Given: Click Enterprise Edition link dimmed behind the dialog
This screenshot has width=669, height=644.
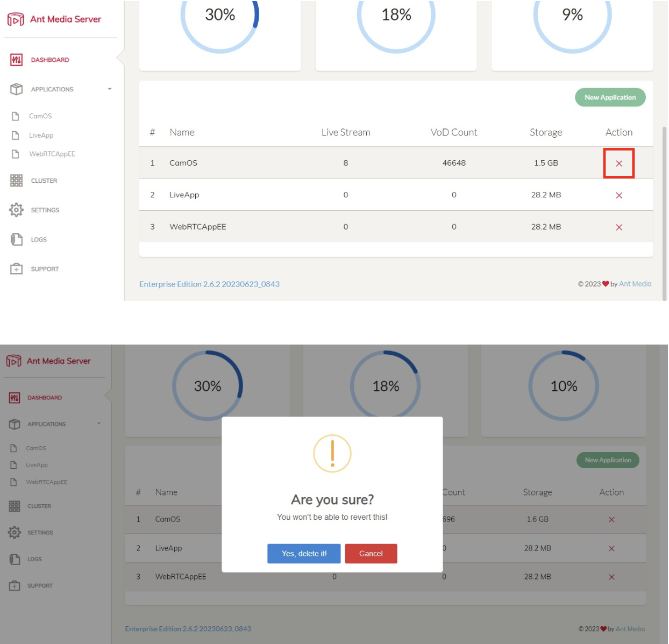Looking at the screenshot, I should [x=188, y=629].
